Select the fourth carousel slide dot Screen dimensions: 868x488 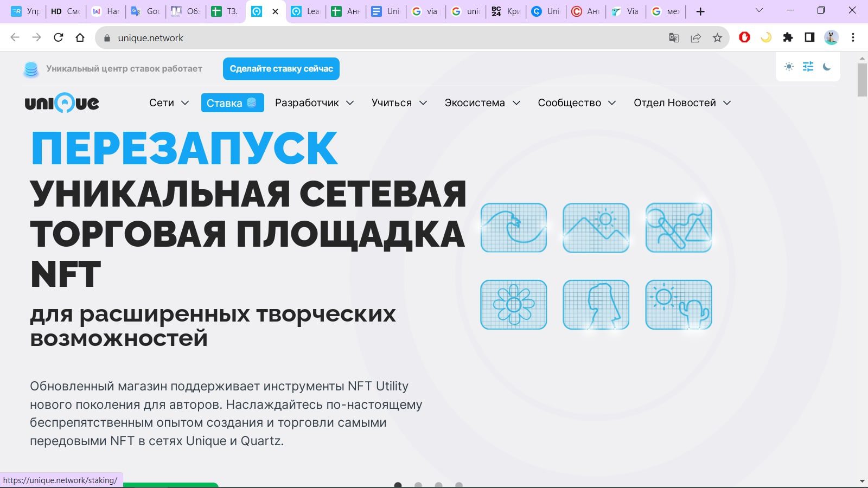tap(458, 485)
